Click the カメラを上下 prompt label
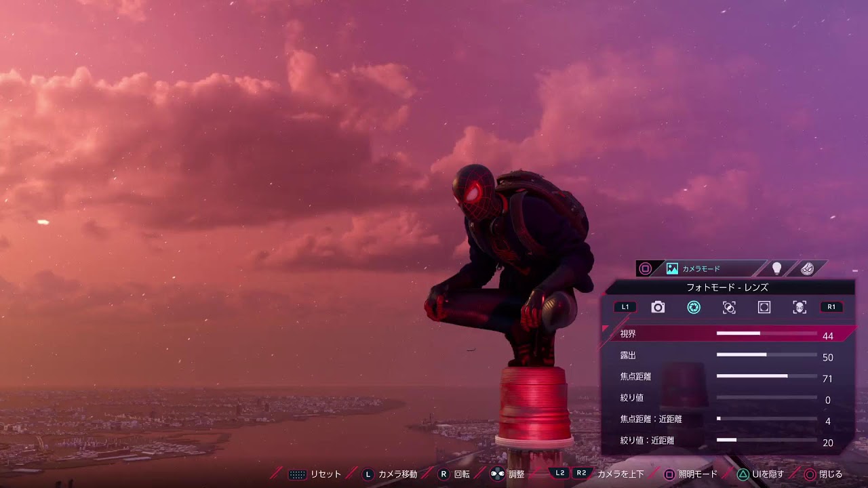The width and height of the screenshot is (868, 488). [x=620, y=474]
